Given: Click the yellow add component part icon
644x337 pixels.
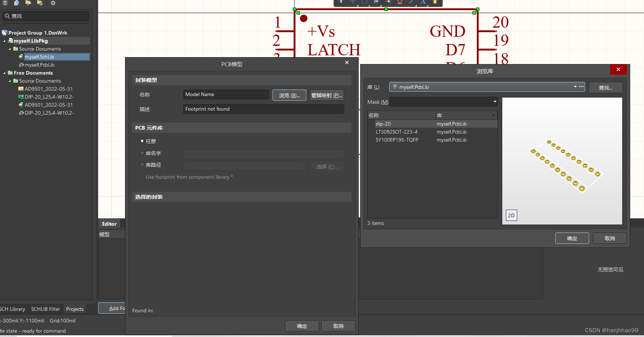Looking at the screenshot, I should (x=435, y=2).
